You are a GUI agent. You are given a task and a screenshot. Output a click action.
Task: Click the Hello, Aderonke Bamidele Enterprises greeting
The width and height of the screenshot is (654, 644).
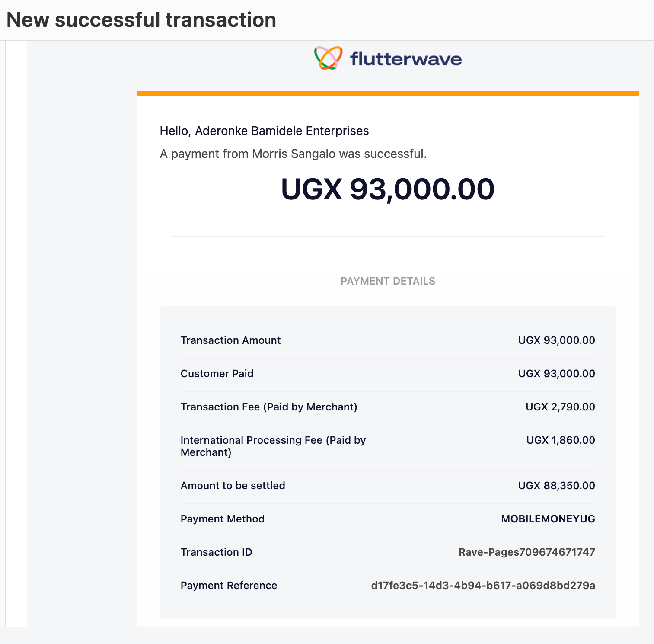tap(264, 131)
